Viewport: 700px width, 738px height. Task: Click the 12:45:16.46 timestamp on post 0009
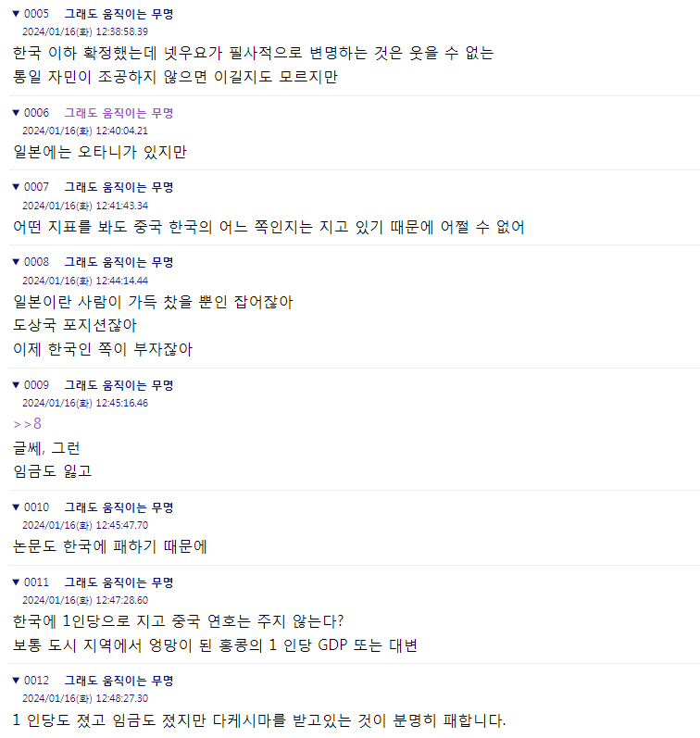point(122,404)
